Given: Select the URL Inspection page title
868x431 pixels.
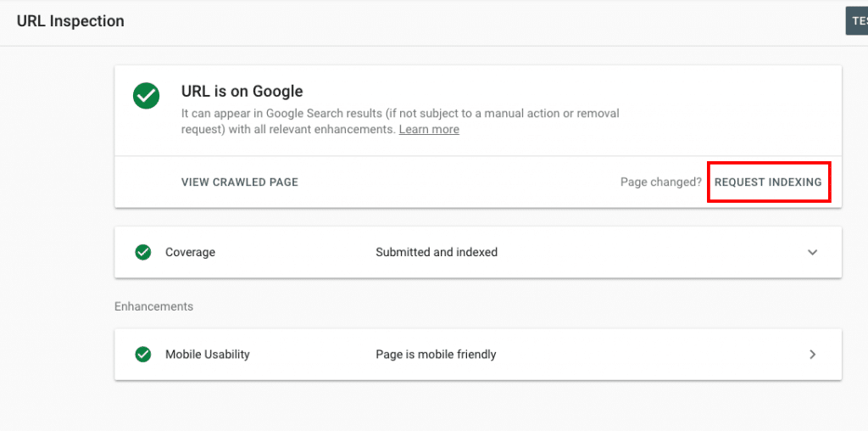Looking at the screenshot, I should pos(70,21).
